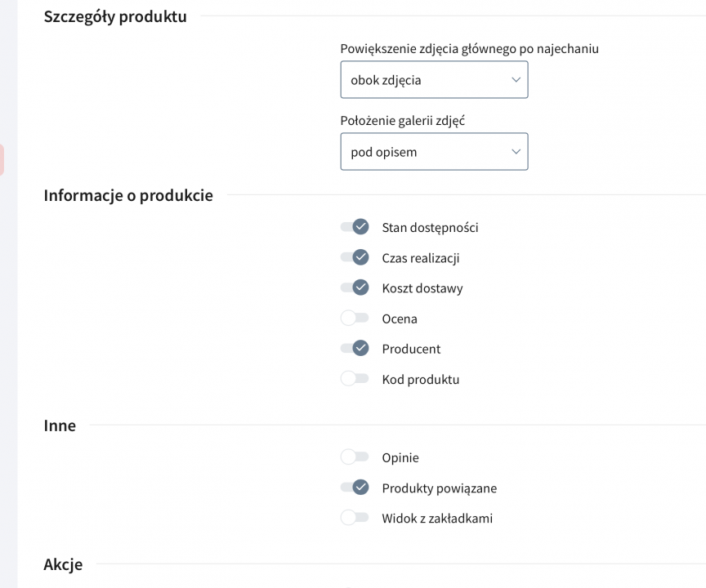The width and height of the screenshot is (706, 588).
Task: Disable the Stan dostępności toggle
Action: pyautogui.click(x=355, y=227)
